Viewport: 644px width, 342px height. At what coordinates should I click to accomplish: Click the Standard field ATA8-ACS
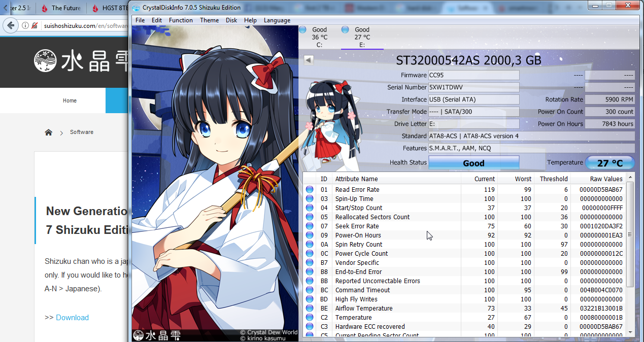point(531,136)
